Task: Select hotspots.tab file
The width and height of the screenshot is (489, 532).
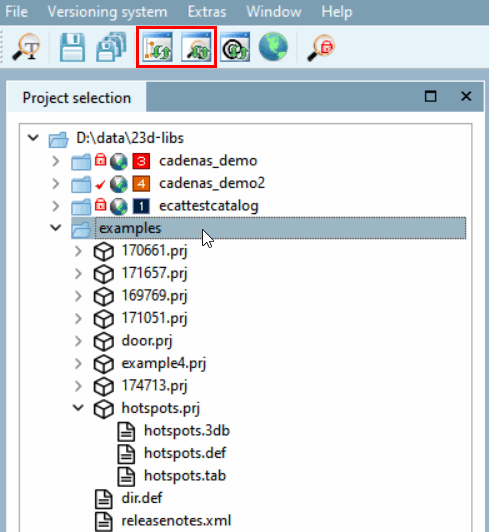Action: pyautogui.click(x=185, y=476)
